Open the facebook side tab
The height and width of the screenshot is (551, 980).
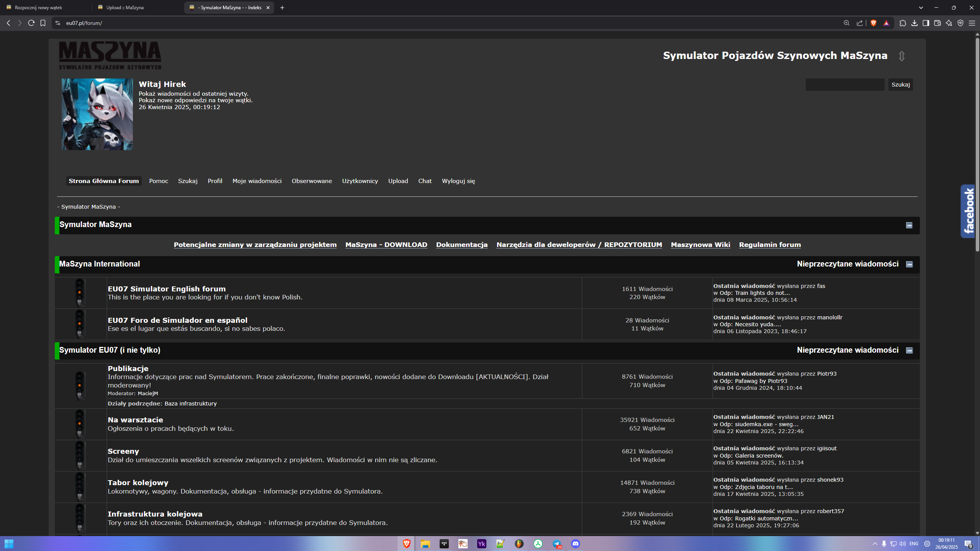pos(968,211)
